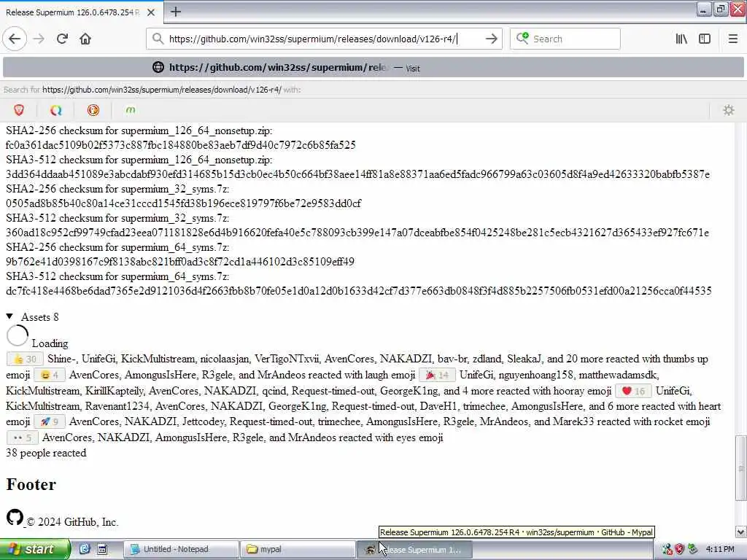Click the scrollbar down arrow

(x=740, y=532)
